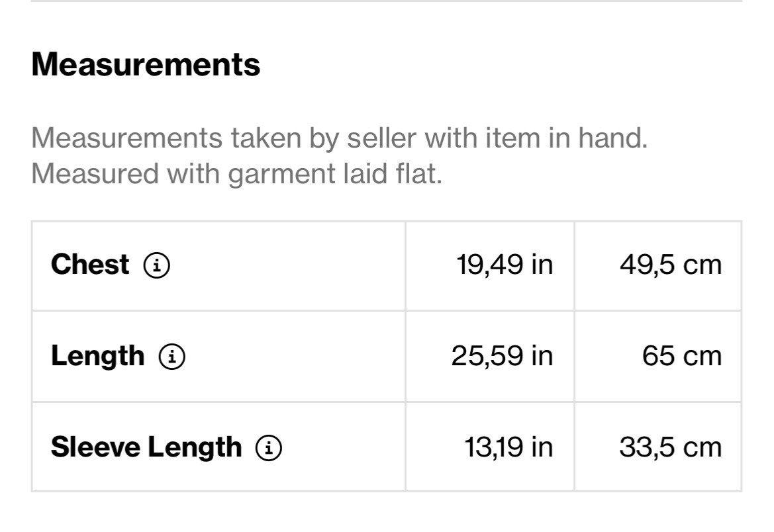Image resolution: width=774 pixels, height=532 pixels.
Task: Click the 'Measurements taken by seller' note
Action: coord(339,139)
